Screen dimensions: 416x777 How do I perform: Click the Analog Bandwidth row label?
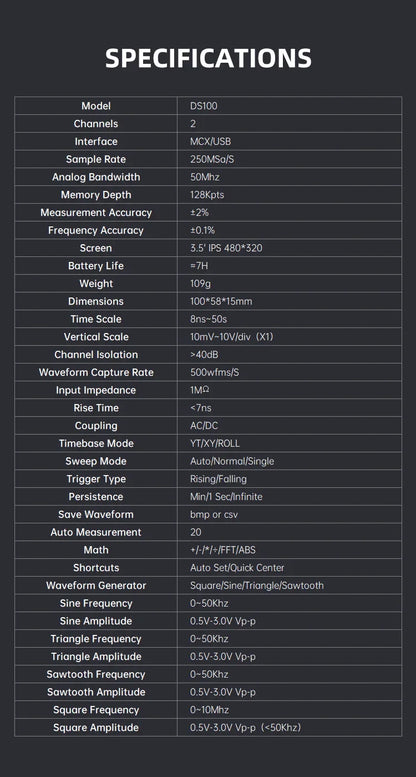(x=96, y=177)
